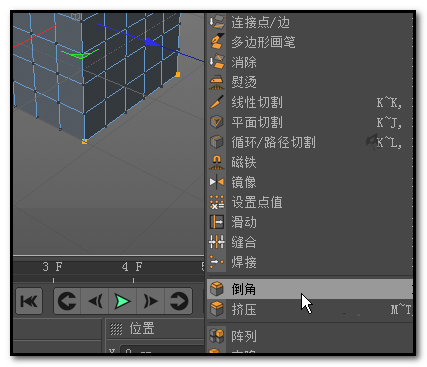Choose the 消除 menu entry
The width and height of the screenshot is (427, 367).
click(x=310, y=62)
